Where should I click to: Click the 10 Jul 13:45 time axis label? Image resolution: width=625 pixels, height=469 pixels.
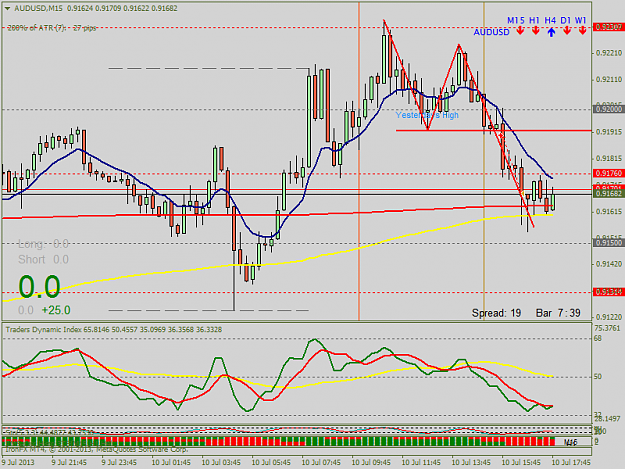pos(471,463)
